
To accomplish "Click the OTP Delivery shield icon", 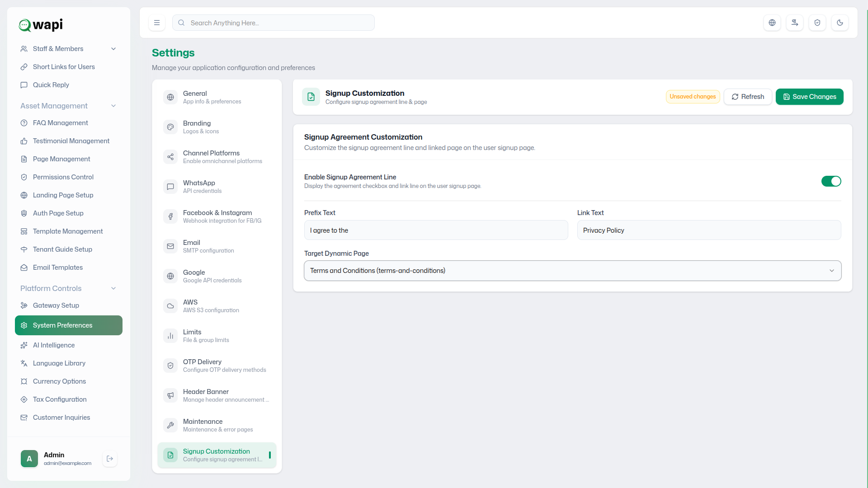I will [x=170, y=366].
